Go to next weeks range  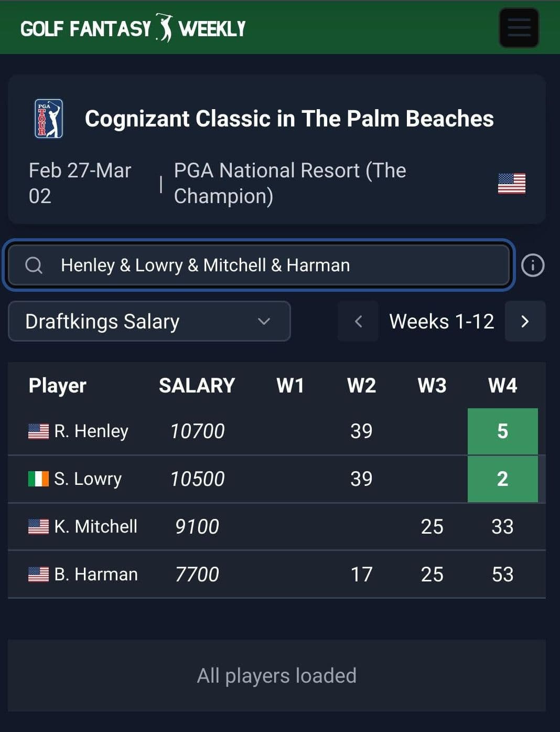point(525,321)
